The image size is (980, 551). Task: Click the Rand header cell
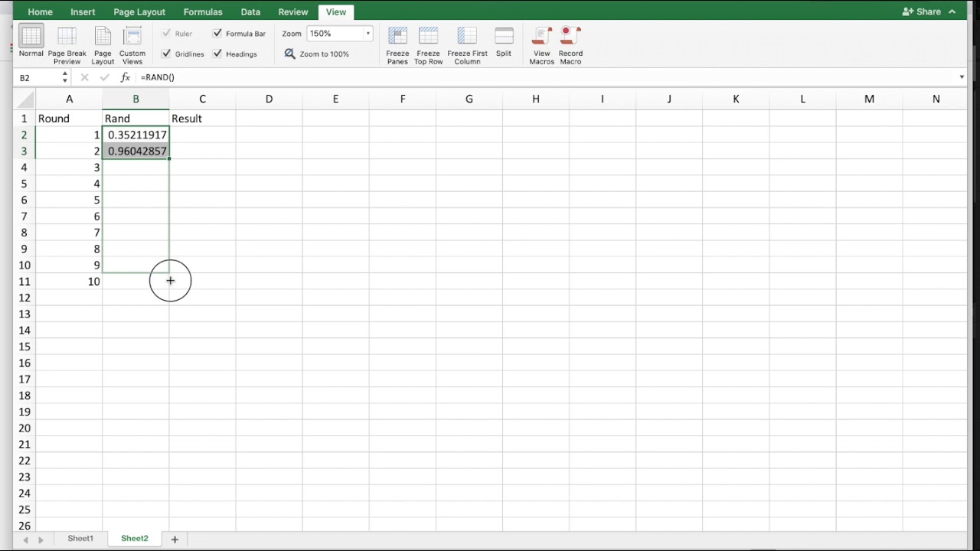point(136,119)
